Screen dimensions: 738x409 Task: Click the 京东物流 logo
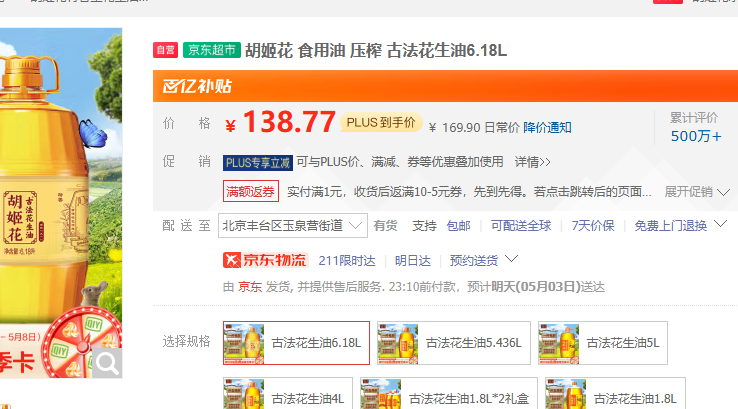point(264,260)
